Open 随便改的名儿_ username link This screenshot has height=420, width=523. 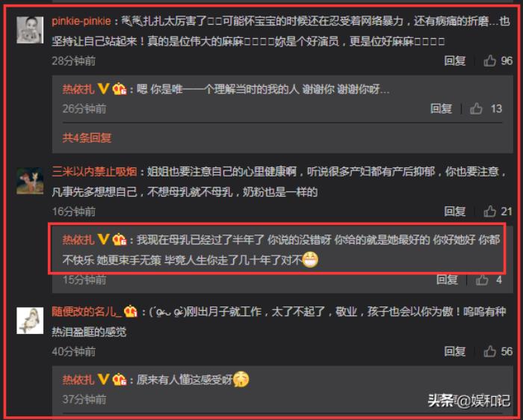tap(87, 312)
